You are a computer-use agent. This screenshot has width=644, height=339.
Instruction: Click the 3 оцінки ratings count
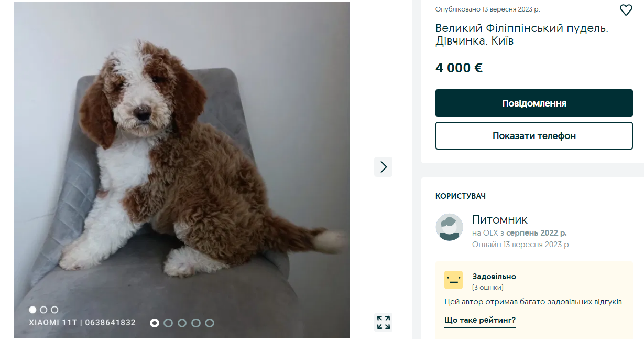488,288
